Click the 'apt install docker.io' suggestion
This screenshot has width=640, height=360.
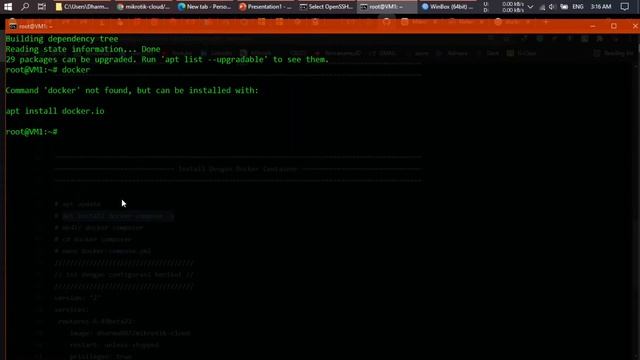[55, 111]
